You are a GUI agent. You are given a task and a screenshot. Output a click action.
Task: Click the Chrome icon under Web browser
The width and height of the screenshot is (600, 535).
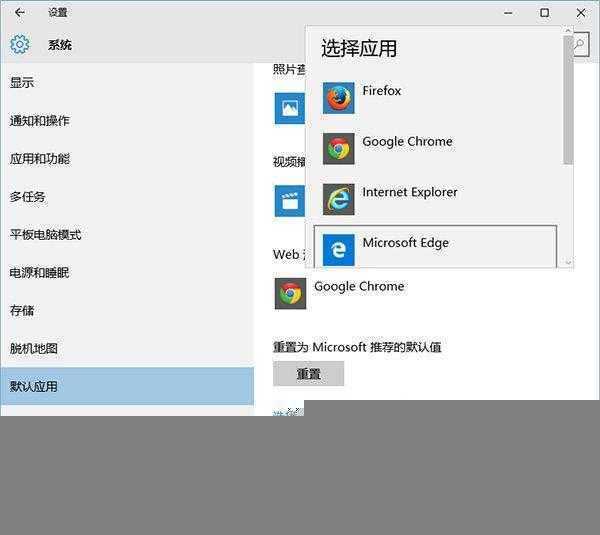tap(290, 294)
